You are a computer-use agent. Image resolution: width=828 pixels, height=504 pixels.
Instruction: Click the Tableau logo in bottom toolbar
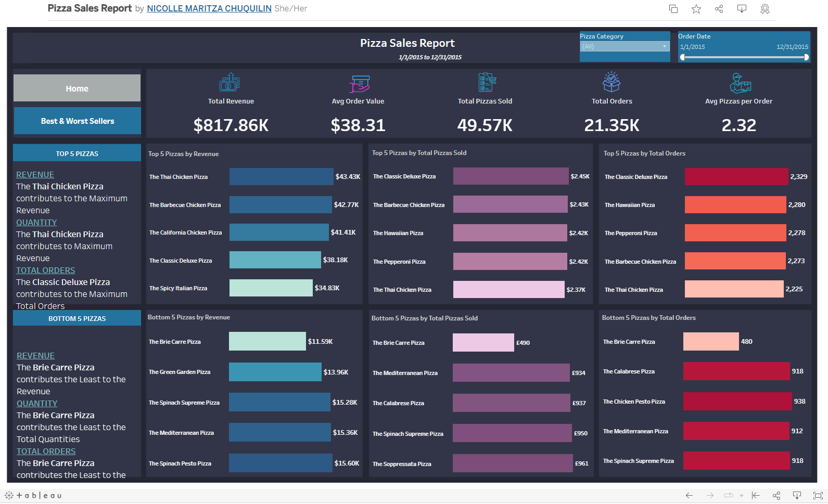pos(33,496)
